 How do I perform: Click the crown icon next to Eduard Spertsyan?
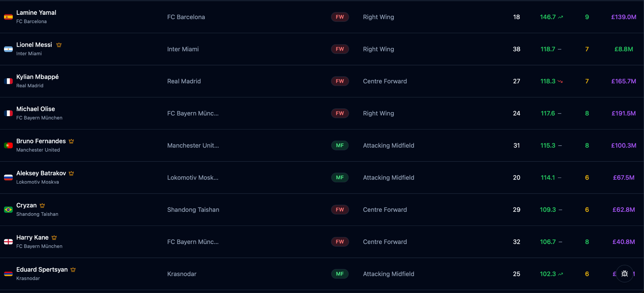(x=73, y=270)
